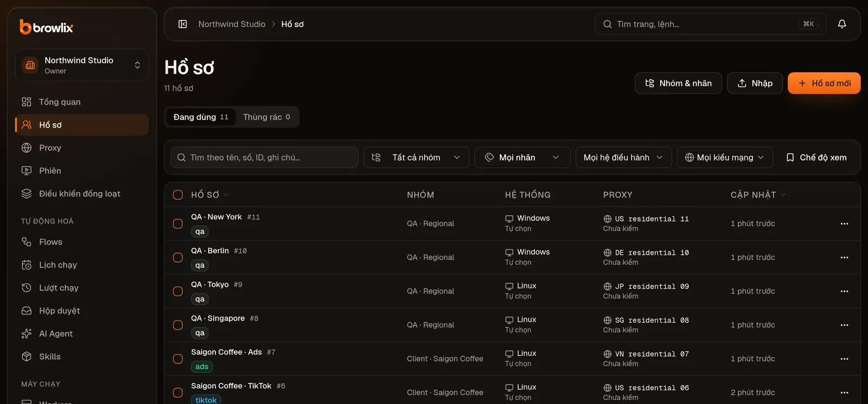The image size is (868, 404).
Task: Click the Nhập import button
Action: pos(755,83)
